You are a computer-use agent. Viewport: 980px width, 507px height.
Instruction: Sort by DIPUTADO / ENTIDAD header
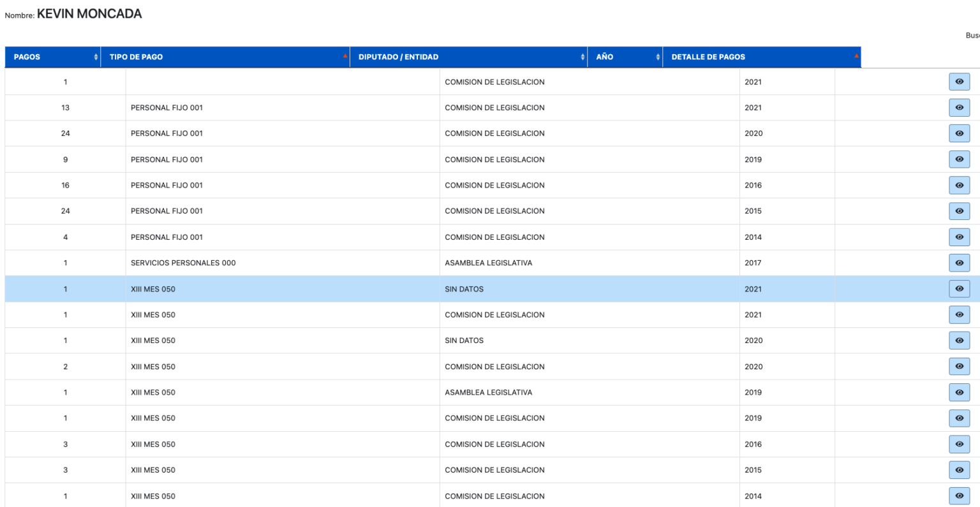[468, 57]
